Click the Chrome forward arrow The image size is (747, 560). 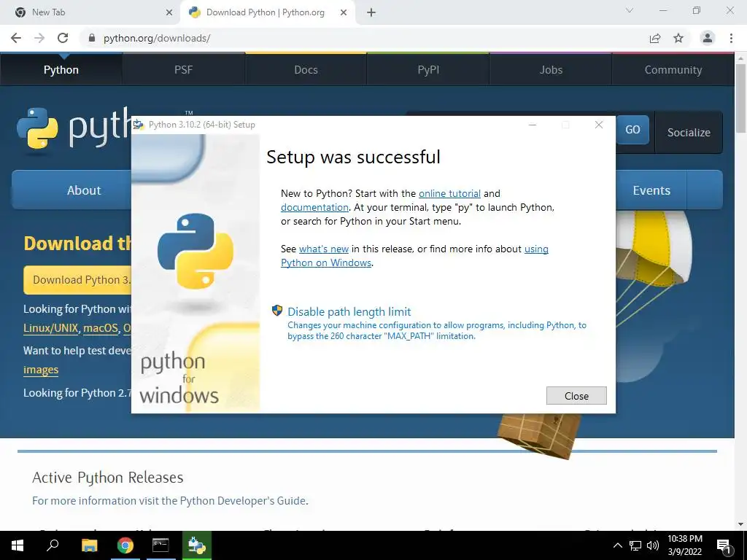[x=39, y=38]
